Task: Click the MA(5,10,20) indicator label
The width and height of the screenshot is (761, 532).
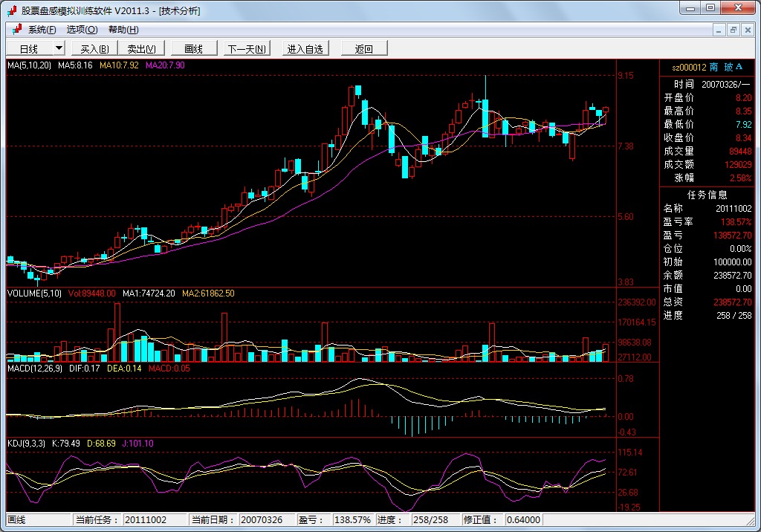Action: coord(30,65)
